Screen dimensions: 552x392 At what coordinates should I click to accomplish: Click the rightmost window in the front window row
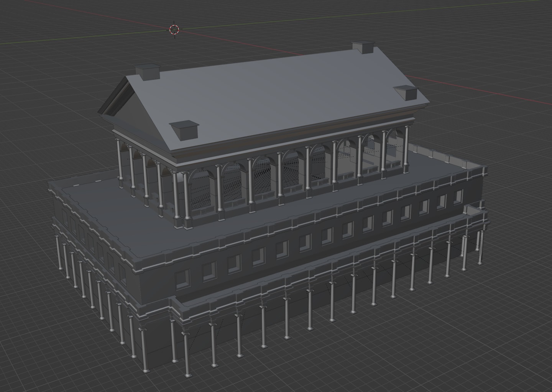[x=458, y=197]
